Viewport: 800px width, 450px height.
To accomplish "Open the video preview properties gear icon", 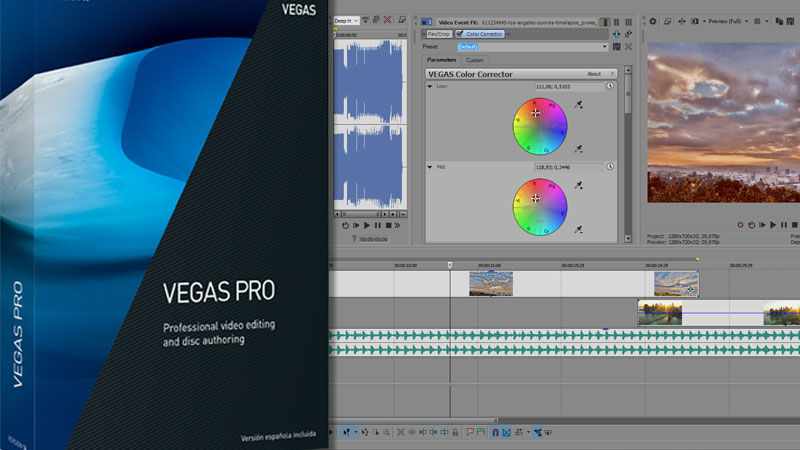I will click(653, 20).
